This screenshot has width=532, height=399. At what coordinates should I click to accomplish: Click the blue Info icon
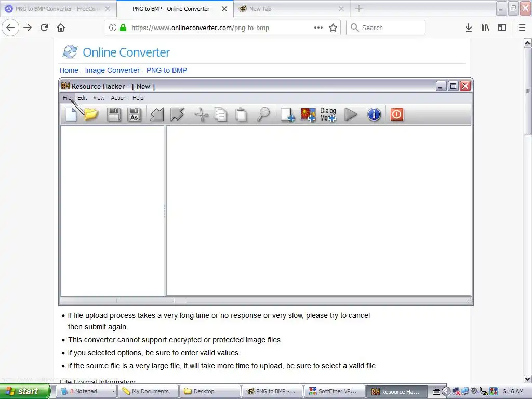coord(374,114)
